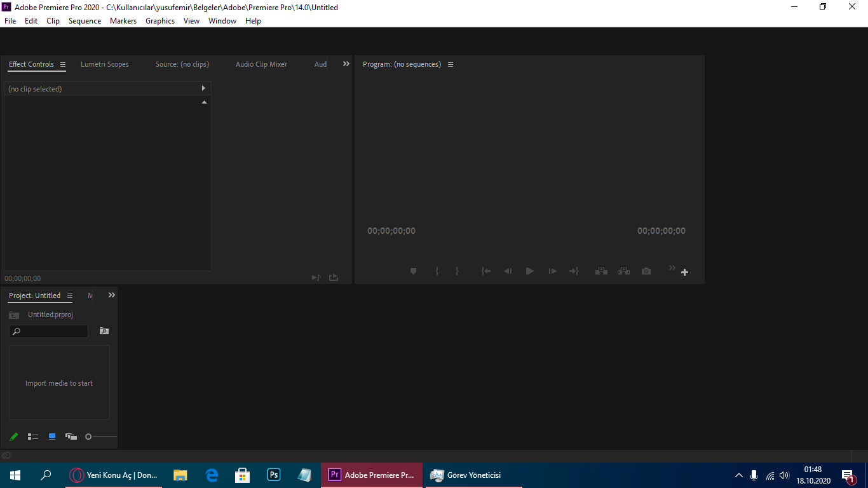
Task: Open the Window menu
Action: pyautogui.click(x=222, y=21)
